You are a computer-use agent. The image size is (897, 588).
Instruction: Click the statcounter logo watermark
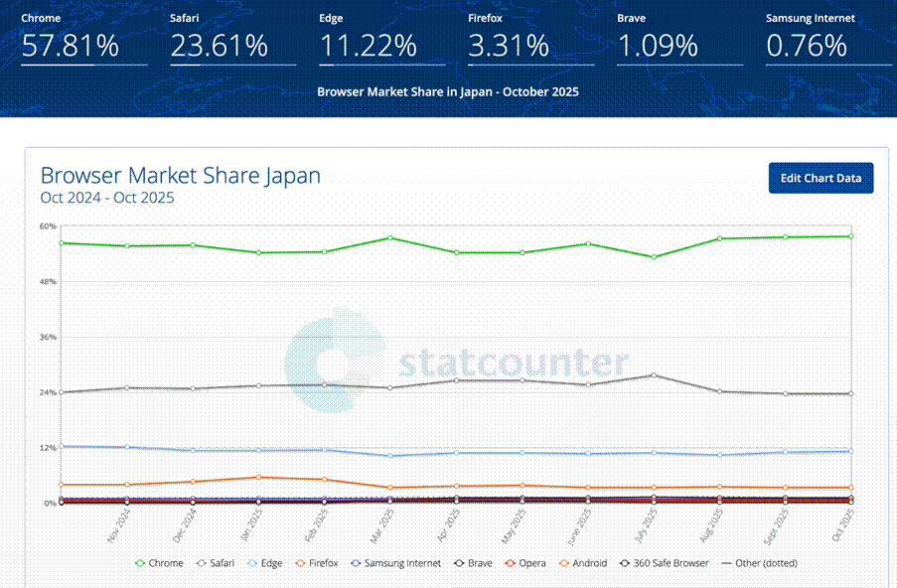(x=457, y=362)
